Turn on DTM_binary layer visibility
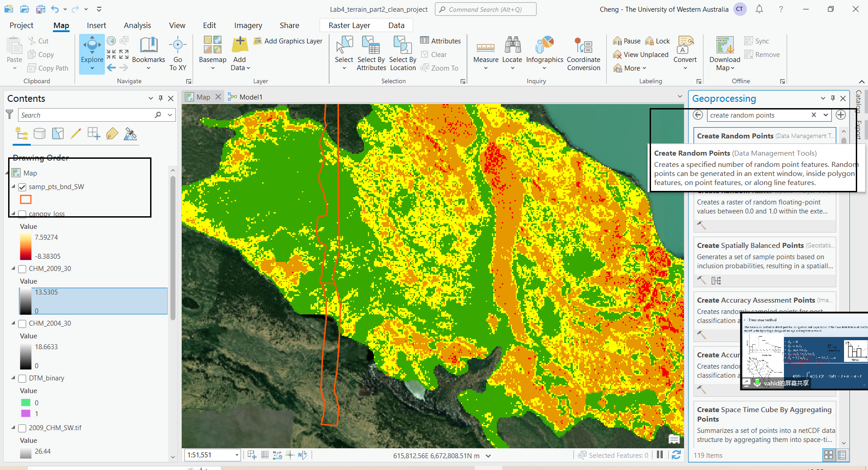This screenshot has height=470, width=868. pos(22,378)
